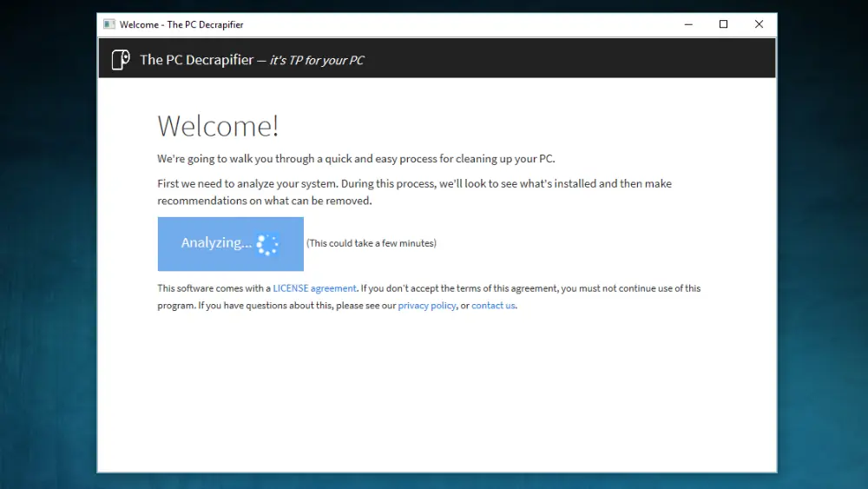868x489 pixels.
Task: Click 'First we need to analyze your system' paragraph
Action: tap(415, 192)
